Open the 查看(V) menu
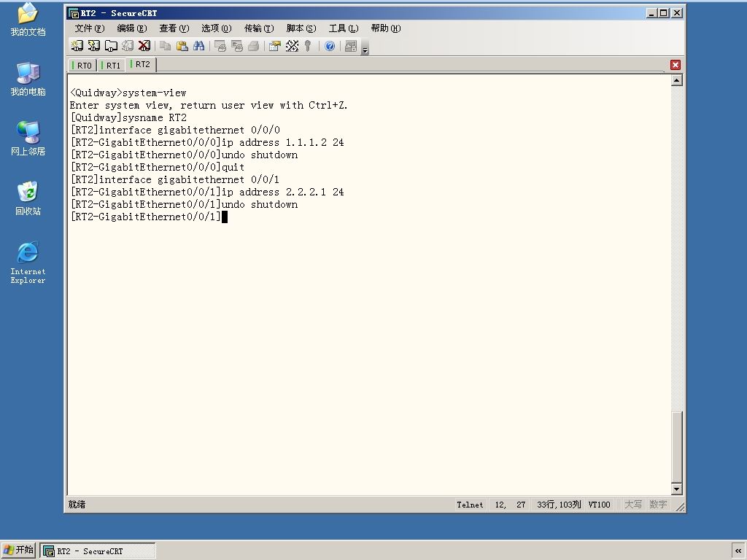The width and height of the screenshot is (747, 560). point(174,28)
